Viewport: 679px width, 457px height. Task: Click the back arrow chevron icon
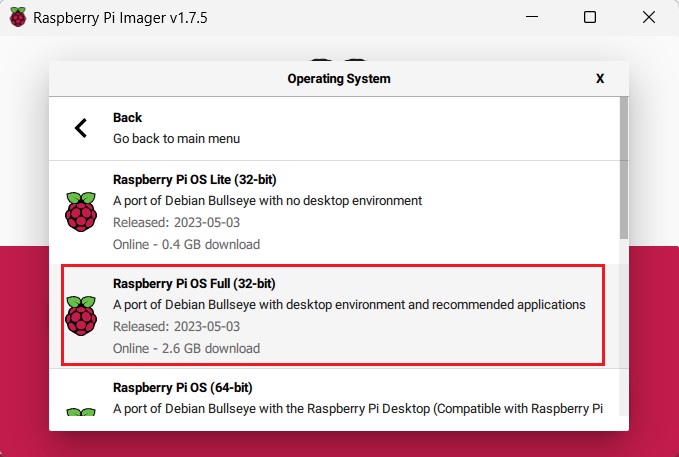81,128
